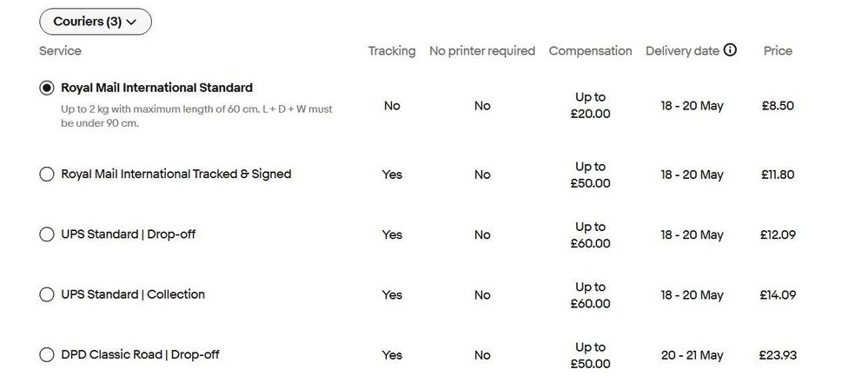Click the Couriers dropdown chevron arrow

pyautogui.click(x=131, y=22)
